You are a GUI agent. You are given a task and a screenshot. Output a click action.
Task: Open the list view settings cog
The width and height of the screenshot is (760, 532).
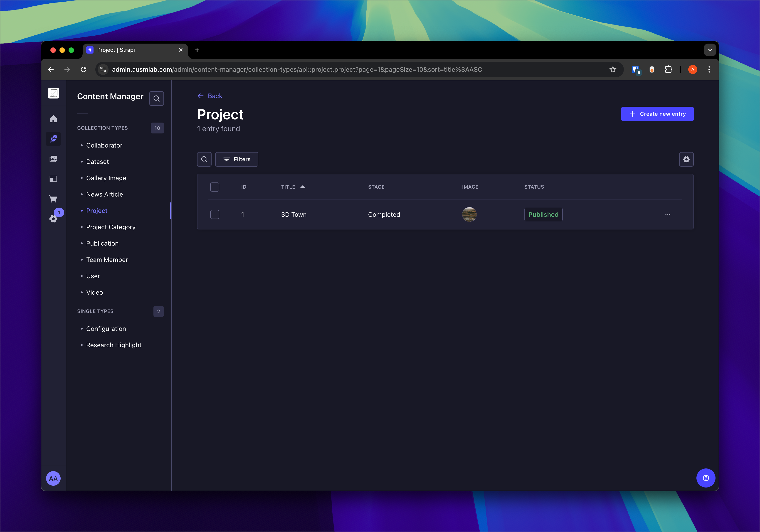(x=686, y=159)
